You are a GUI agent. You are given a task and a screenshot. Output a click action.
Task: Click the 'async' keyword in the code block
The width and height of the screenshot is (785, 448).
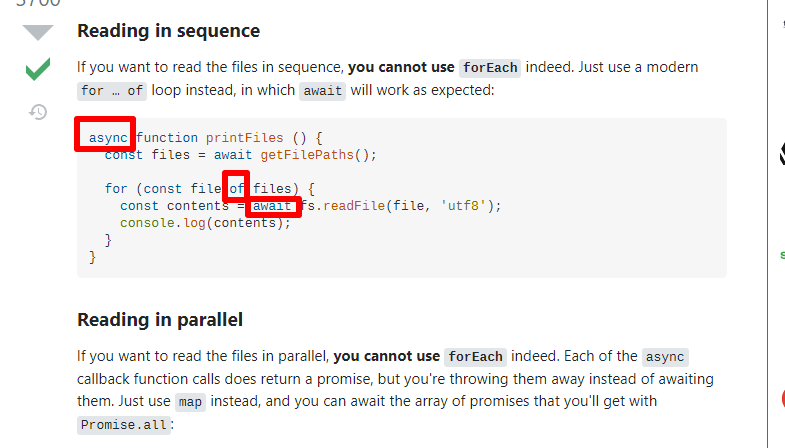[x=108, y=138]
